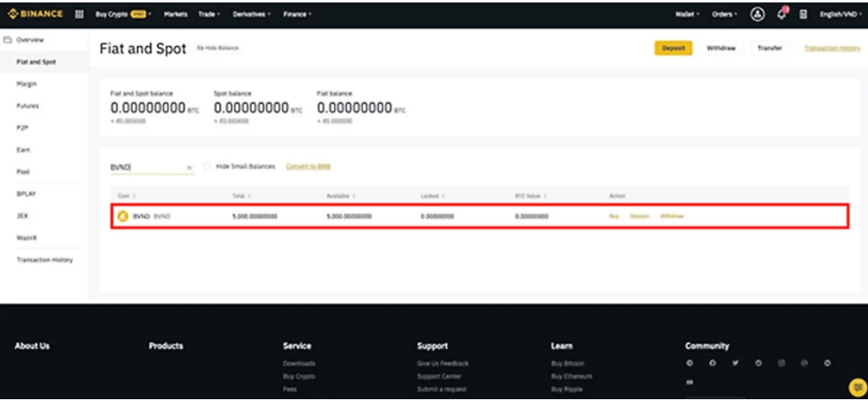The height and width of the screenshot is (400, 868).
Task: Open Pool wallet in sidebar
Action: coord(23,172)
